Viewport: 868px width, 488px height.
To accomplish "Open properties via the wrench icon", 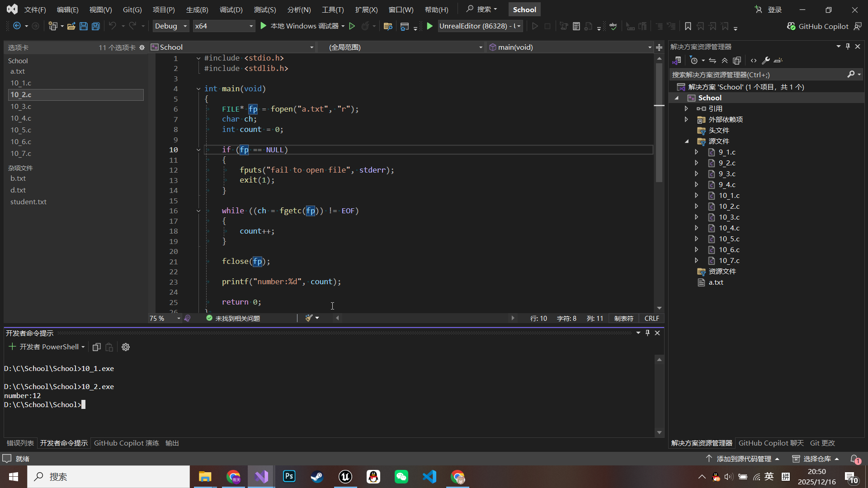I will coord(766,61).
